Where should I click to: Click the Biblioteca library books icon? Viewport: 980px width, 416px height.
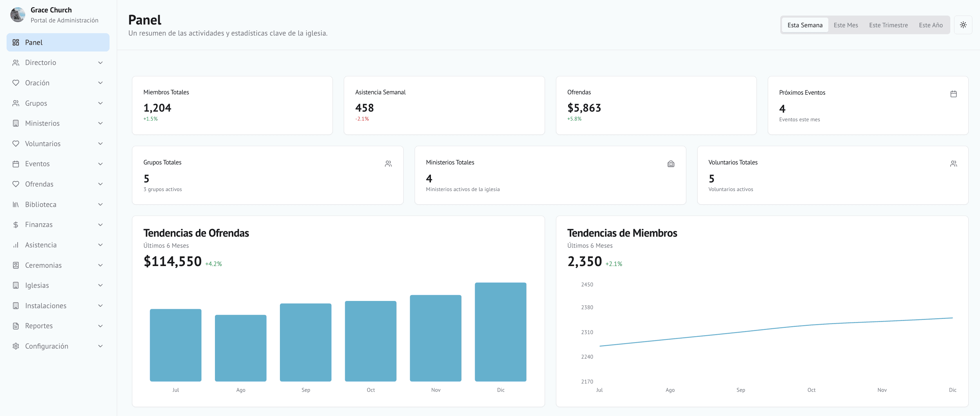click(16, 205)
